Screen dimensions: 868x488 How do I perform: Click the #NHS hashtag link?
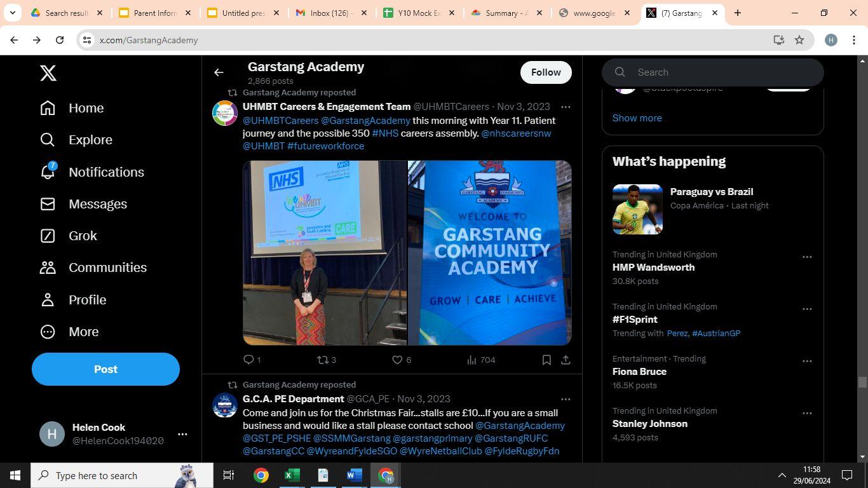click(x=385, y=133)
